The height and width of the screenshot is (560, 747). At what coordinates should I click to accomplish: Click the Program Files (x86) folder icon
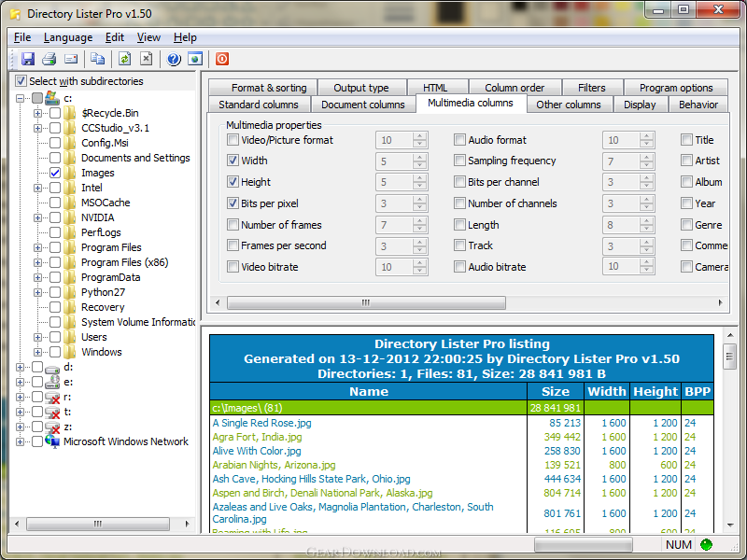tap(70, 262)
